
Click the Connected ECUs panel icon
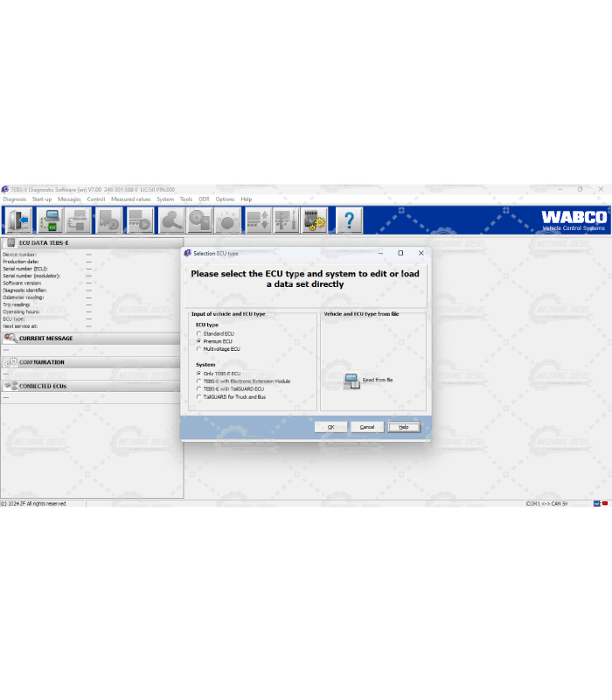click(10, 386)
